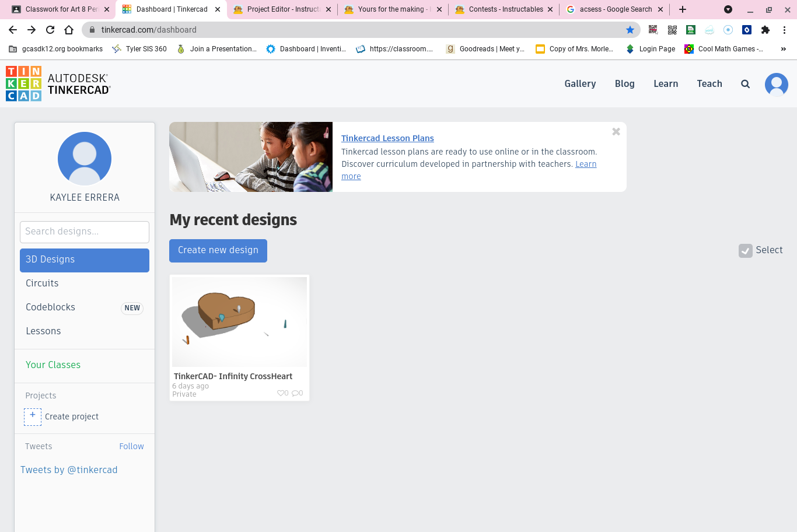Click the Kaylee Errera profile picture in sidebar

click(85, 159)
